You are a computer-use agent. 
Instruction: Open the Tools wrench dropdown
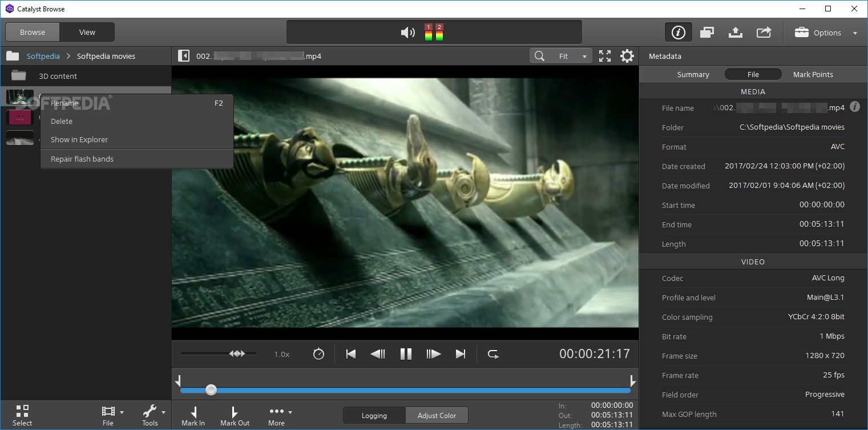154,416
